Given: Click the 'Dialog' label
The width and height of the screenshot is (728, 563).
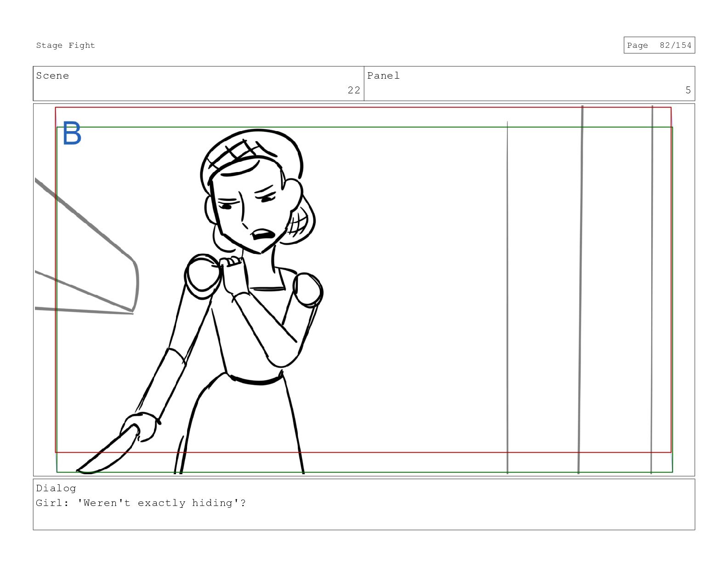Looking at the screenshot, I should tap(56, 488).
